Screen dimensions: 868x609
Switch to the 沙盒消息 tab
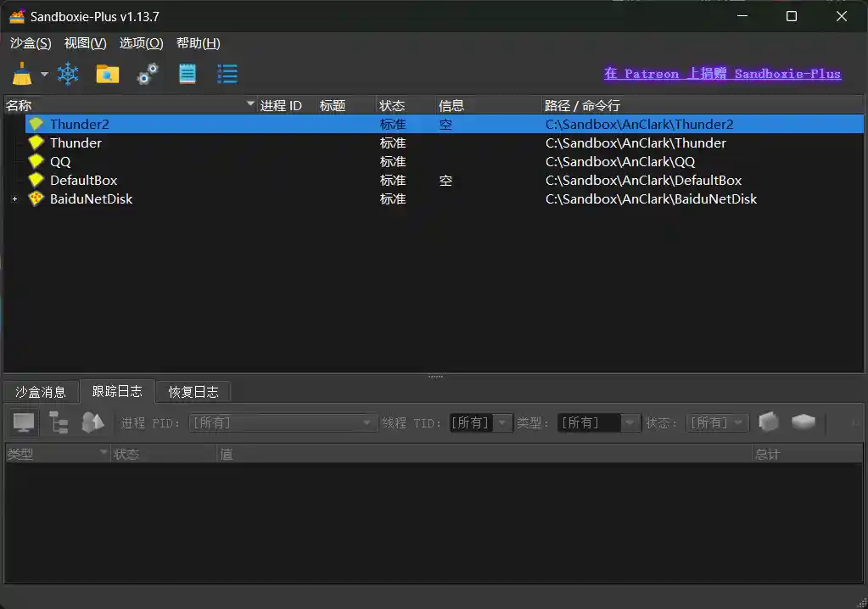click(40, 391)
